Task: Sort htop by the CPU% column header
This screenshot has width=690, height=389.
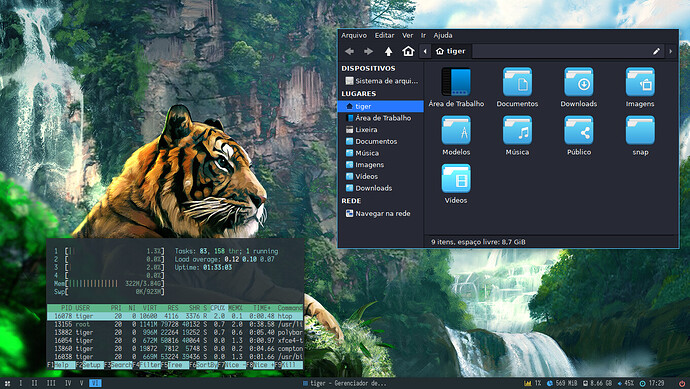Action: [218, 308]
